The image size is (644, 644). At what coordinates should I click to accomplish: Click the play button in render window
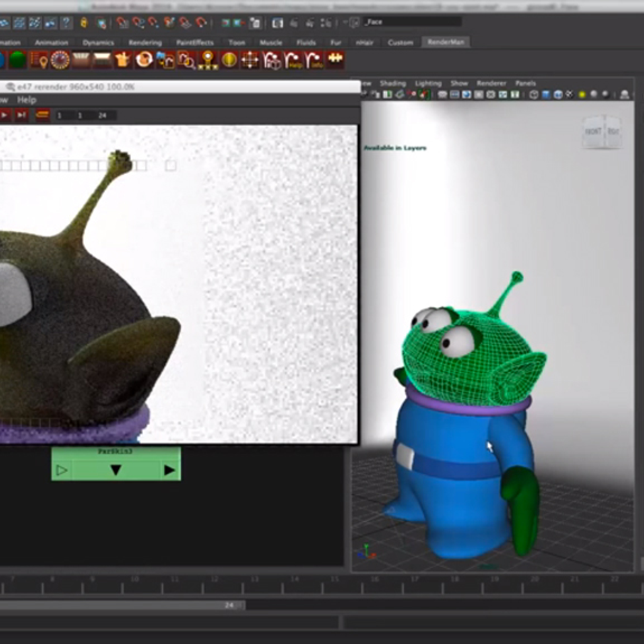[x=5, y=116]
